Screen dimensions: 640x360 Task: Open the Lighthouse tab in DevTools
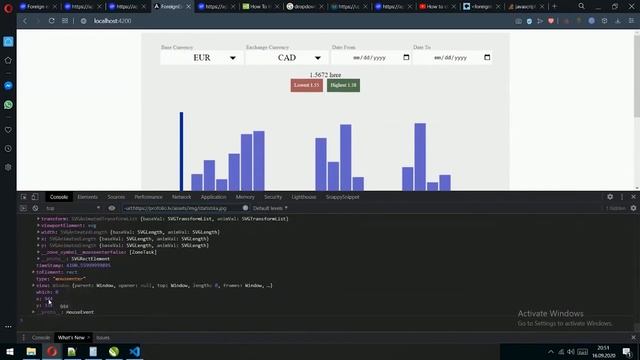(x=304, y=197)
